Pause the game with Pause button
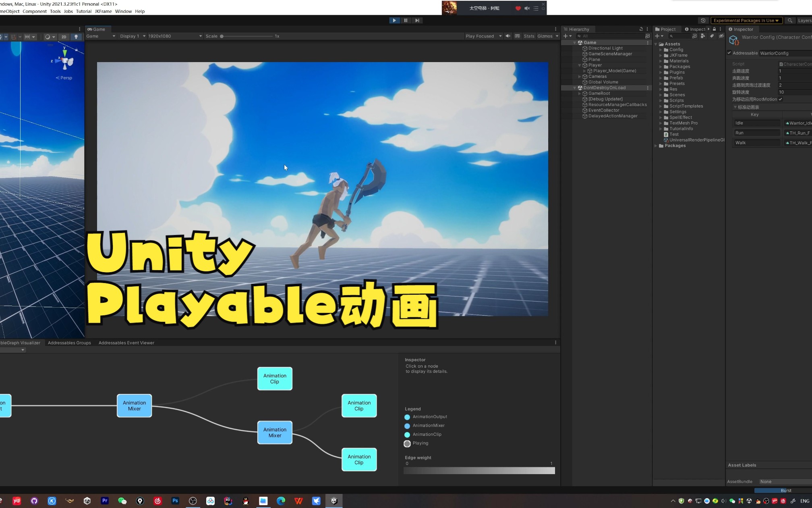This screenshot has width=812, height=508. click(x=406, y=20)
